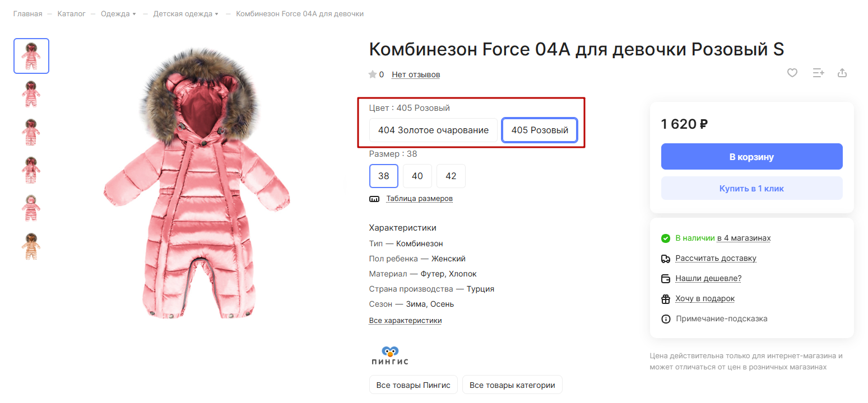Screen dimensions: 868x403
Task: Go to Главная in breadcrumbs
Action: click(x=28, y=13)
